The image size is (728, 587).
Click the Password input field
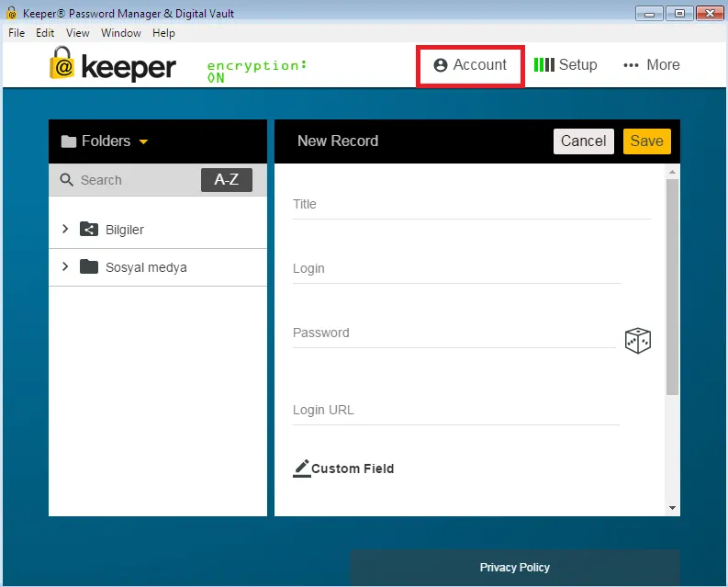click(x=454, y=333)
